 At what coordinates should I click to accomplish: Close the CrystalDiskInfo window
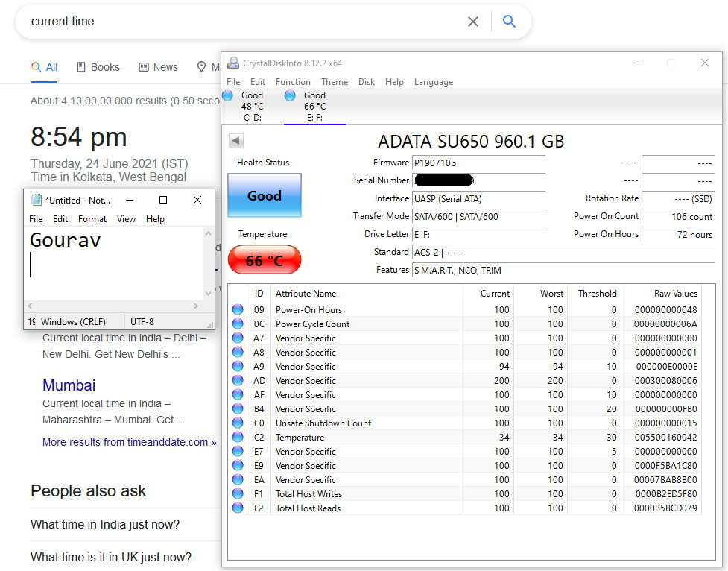705,63
